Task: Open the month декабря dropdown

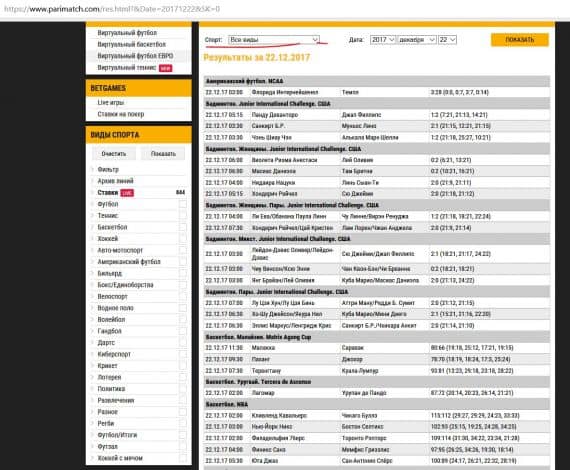Action: coord(417,40)
